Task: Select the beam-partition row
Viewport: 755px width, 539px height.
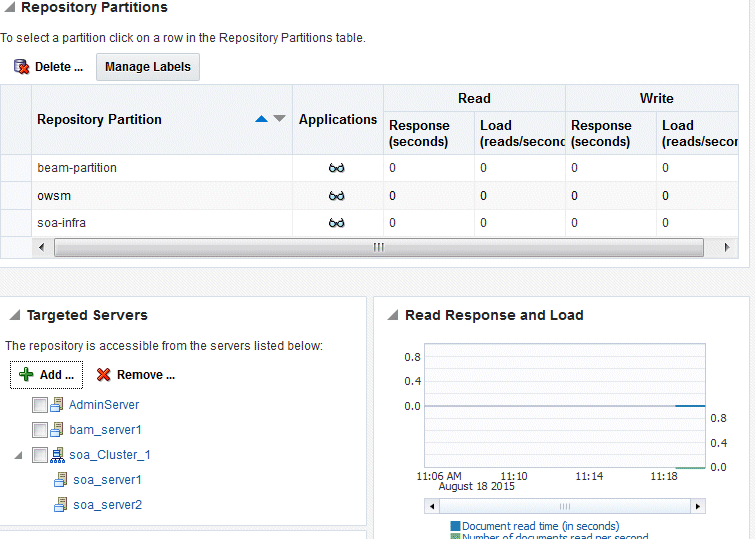Action: point(369,168)
